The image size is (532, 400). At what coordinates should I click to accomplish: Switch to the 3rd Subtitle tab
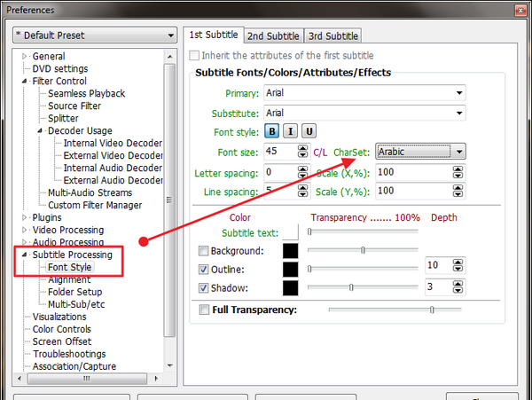[333, 36]
